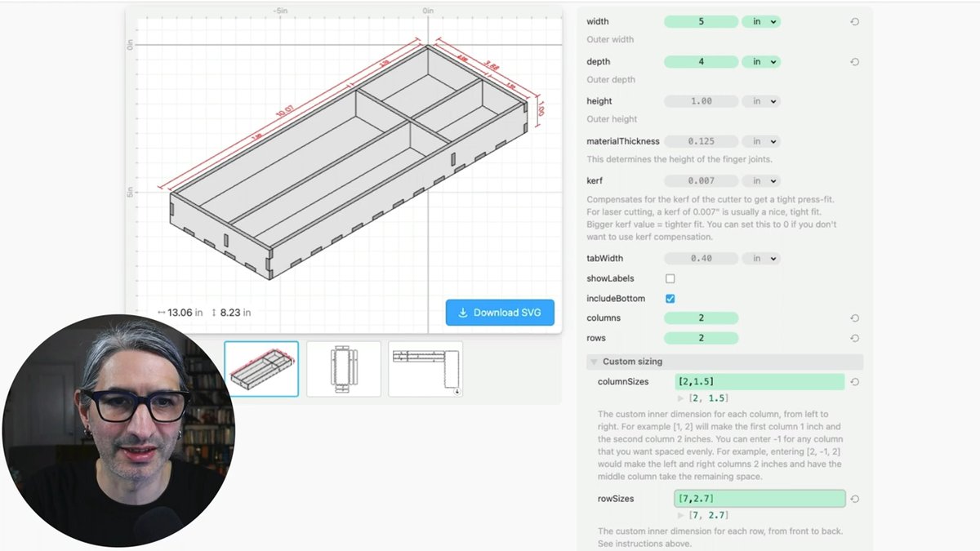
Task: Click the 'Outer width' description text
Action: pyautogui.click(x=610, y=39)
